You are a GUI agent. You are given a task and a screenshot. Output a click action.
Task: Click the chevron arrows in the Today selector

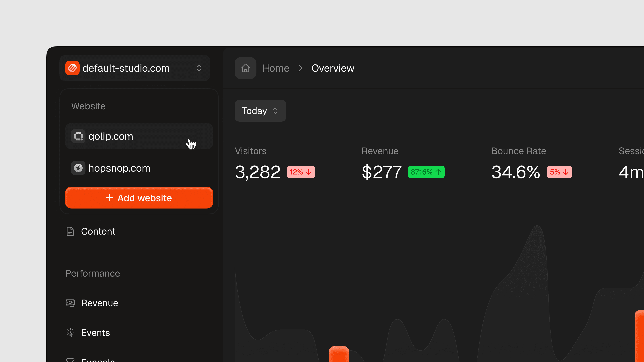(x=275, y=111)
